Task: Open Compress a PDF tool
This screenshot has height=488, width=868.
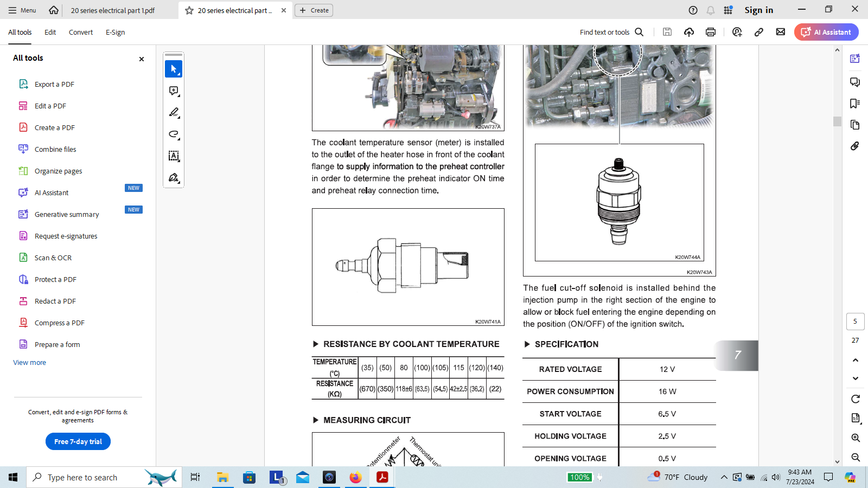Action: (60, 323)
